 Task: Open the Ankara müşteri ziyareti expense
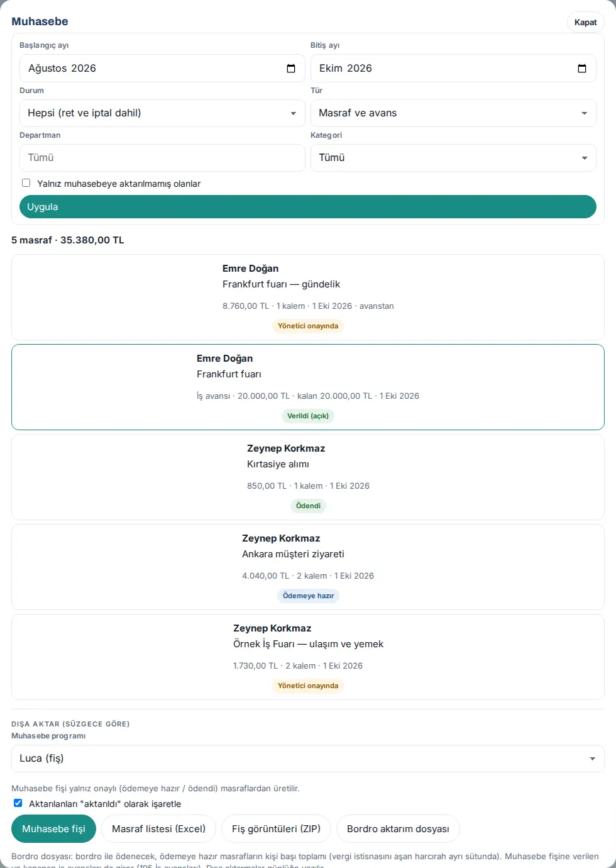coord(308,567)
